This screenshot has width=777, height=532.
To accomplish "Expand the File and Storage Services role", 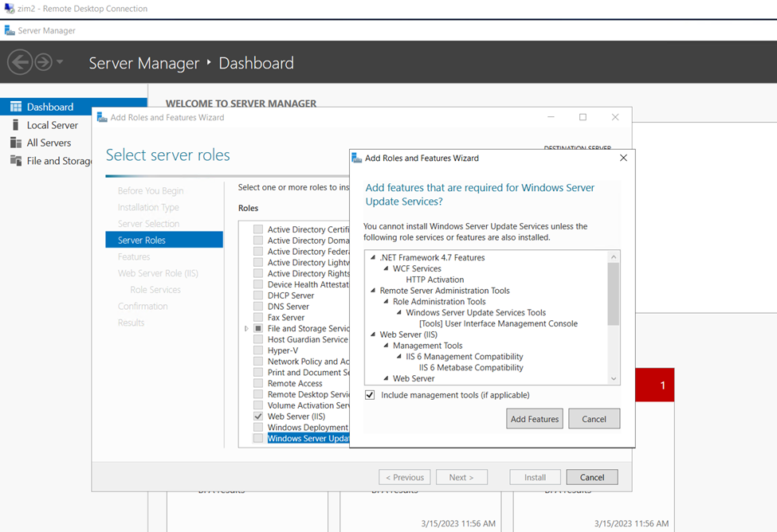I will click(246, 328).
